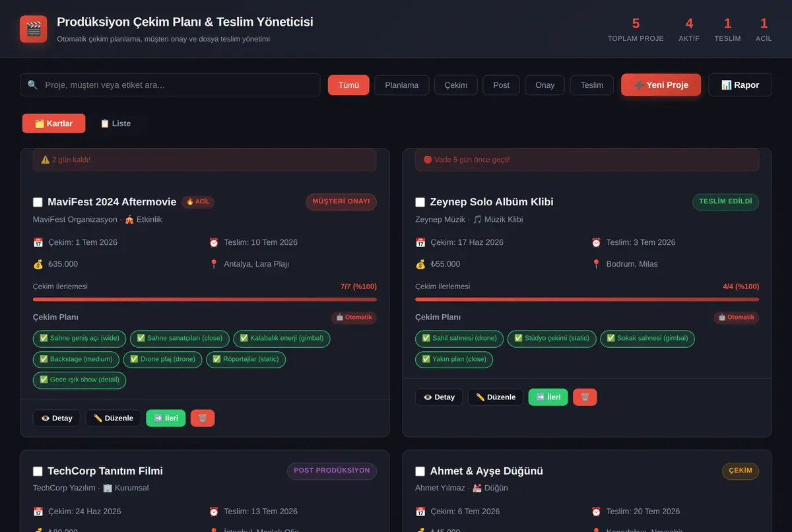The width and height of the screenshot is (792, 532).
Task: Delete Zeynep Solo Albüm Klibi with trash icon
Action: [585, 397]
